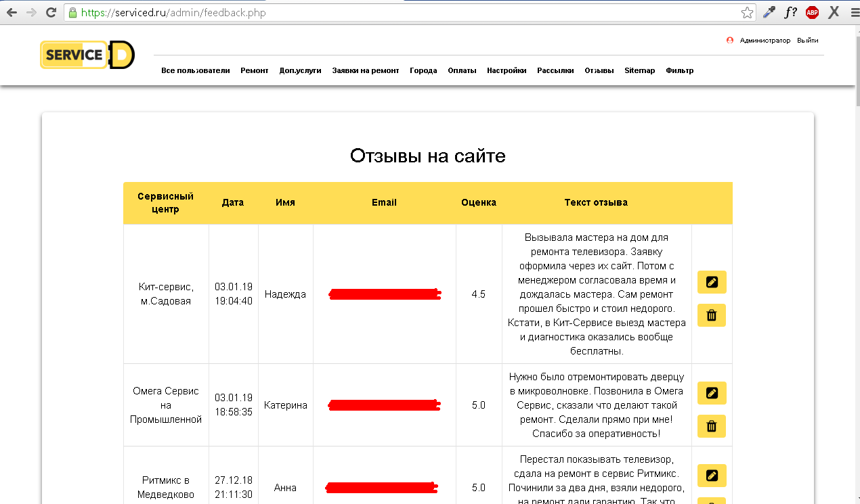Reload the page with the refresh icon
The height and width of the screenshot is (504, 860).
pos(51,12)
